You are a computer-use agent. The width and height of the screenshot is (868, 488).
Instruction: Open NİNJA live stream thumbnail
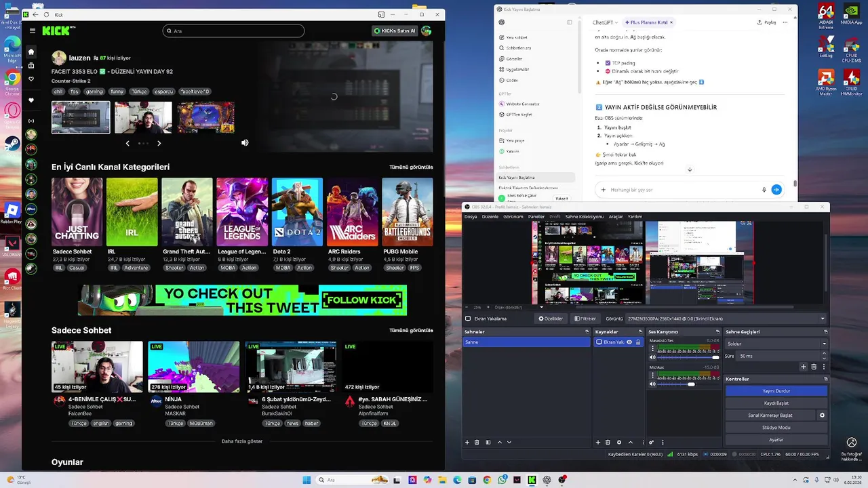193,367
